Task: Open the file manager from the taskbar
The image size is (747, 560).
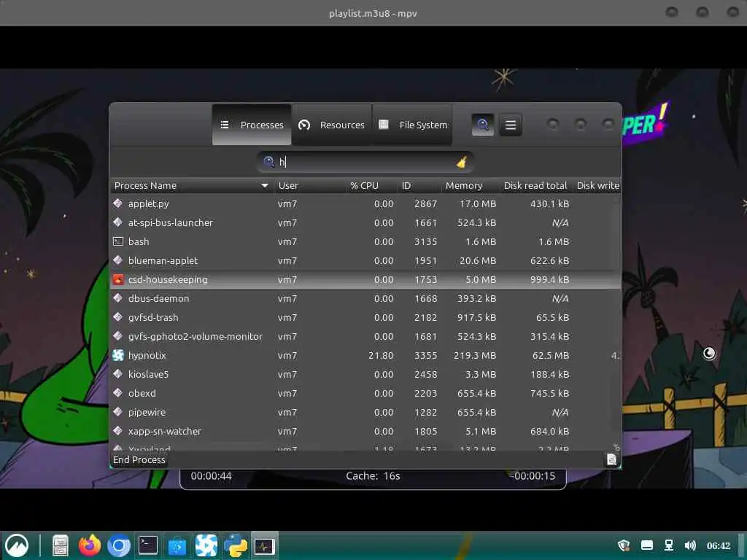Action: (x=61, y=545)
